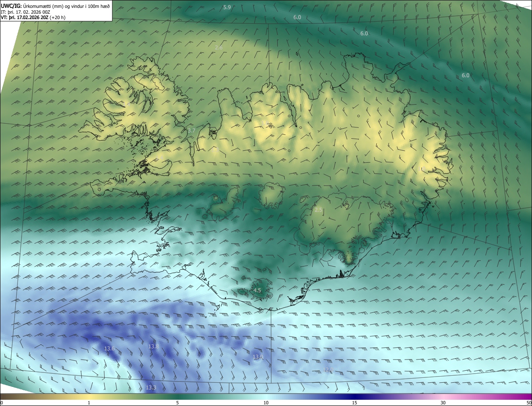
Task: Click the title text 'Úrkomumætti (mm) og vindur í 100m hæð'
Action: pos(66,6)
